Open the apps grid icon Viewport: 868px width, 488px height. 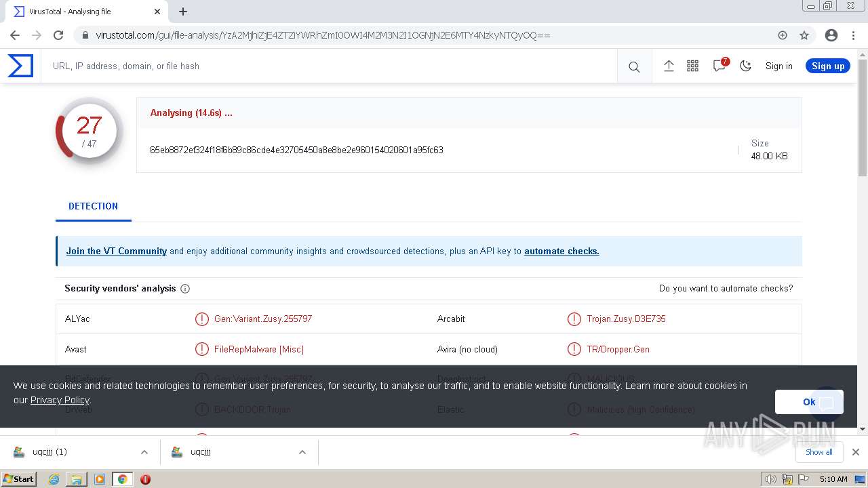692,66
